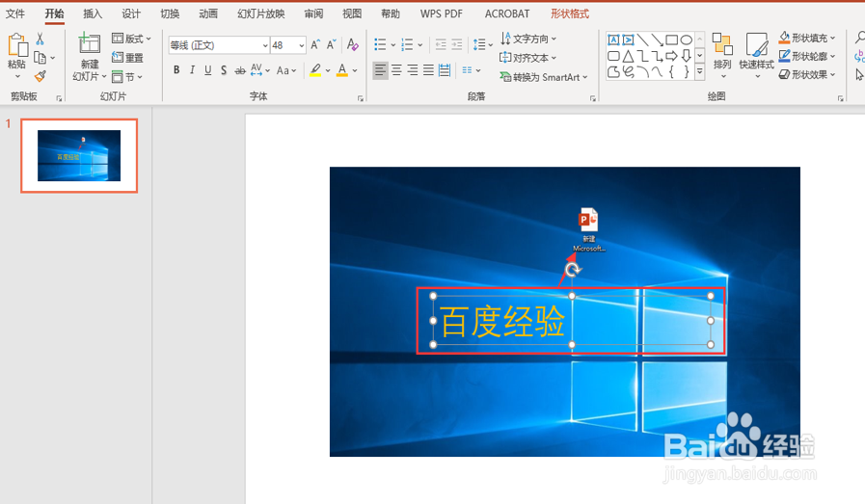Select slide 1 thumbnail
Viewport: 865px width, 504px height.
pyautogui.click(x=79, y=155)
